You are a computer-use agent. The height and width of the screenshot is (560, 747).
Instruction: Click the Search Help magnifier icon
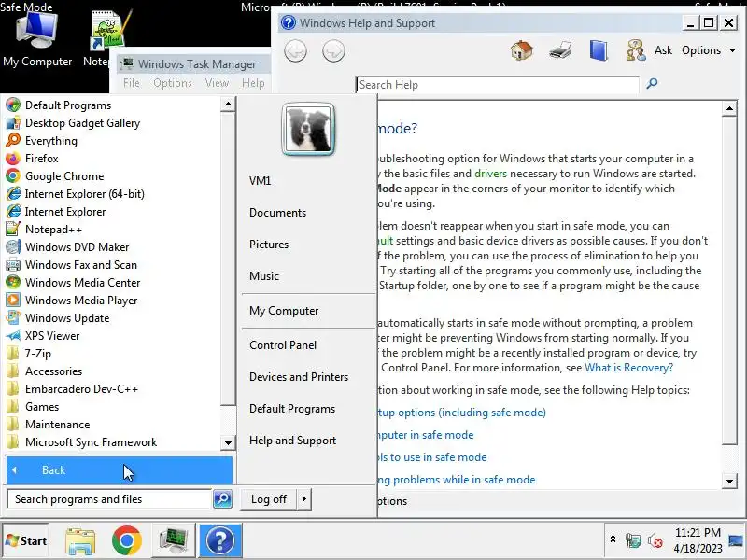pyautogui.click(x=651, y=84)
